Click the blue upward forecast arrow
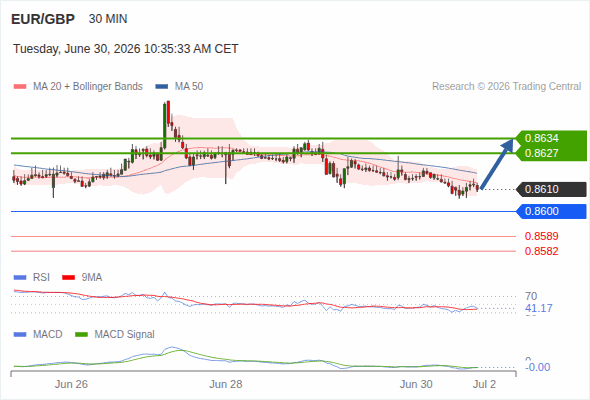 click(497, 164)
